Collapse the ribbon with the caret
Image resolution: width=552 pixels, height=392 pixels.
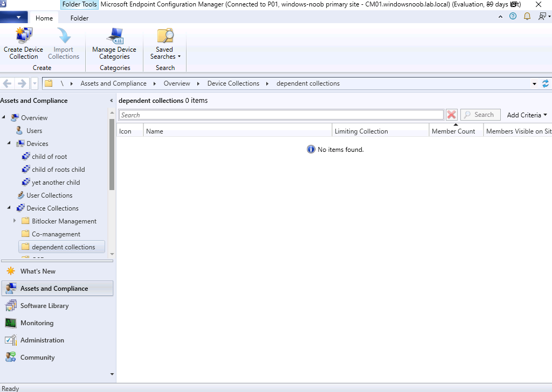click(x=500, y=17)
